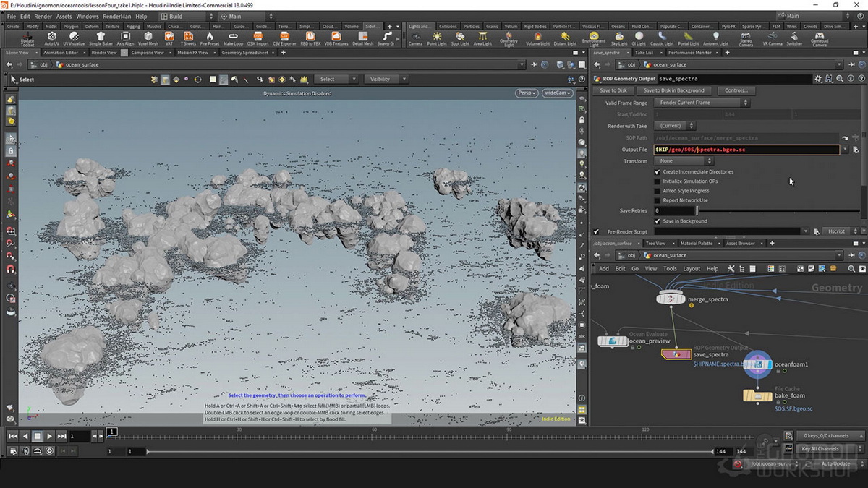
Task: Select the CSV Exporter shelf tool
Action: point(284,38)
